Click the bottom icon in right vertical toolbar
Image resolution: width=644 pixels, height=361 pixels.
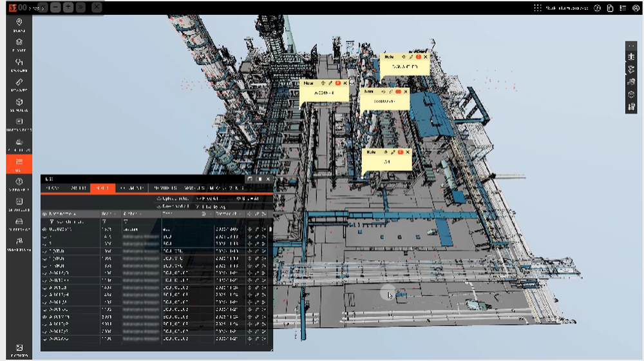point(631,107)
